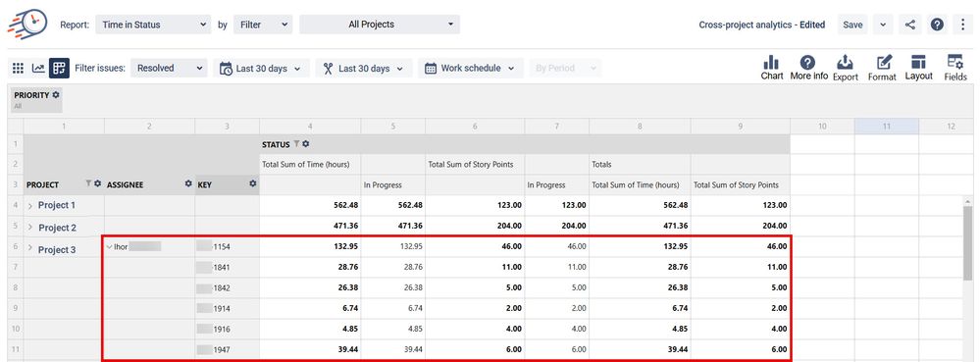The image size is (980, 362).
Task: Switch to the grid table view
Action: pyautogui.click(x=18, y=68)
